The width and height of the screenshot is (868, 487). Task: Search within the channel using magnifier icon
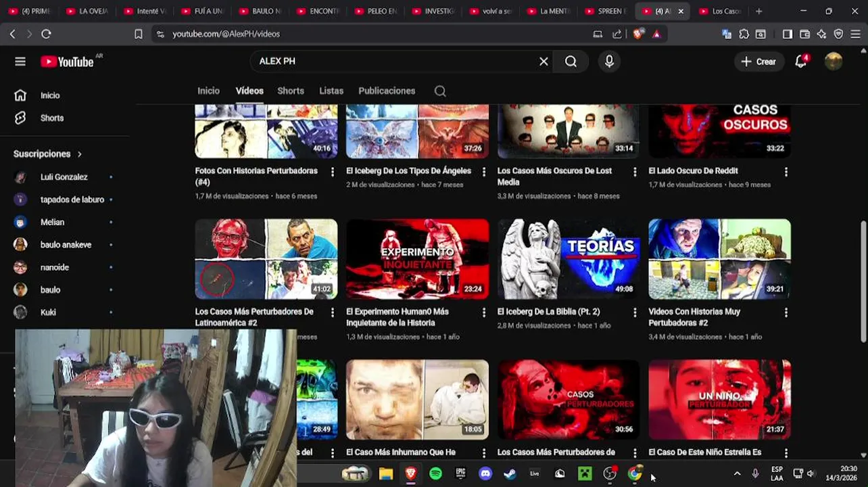(440, 91)
